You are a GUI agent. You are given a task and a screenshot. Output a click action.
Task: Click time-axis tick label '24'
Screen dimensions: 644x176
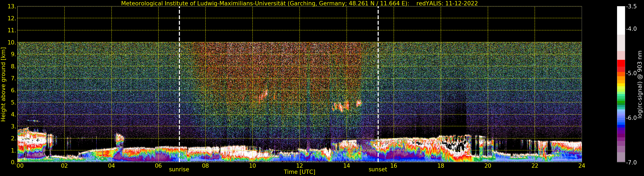click(582, 166)
